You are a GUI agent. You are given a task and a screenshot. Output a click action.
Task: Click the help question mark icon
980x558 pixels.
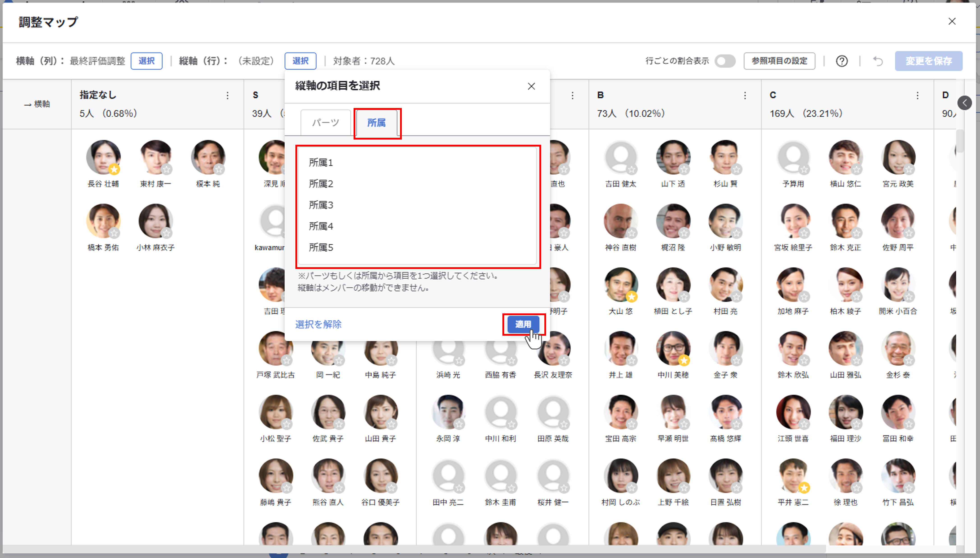pos(842,61)
